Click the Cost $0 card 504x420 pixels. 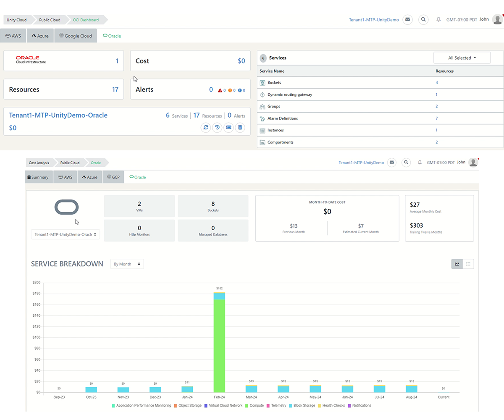tap(190, 61)
